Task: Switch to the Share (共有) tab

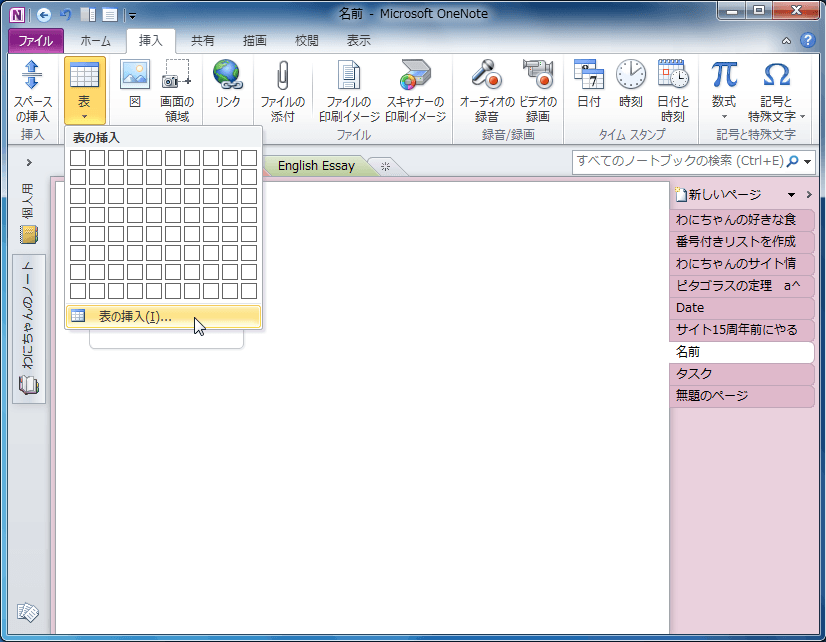Action: coord(203,41)
